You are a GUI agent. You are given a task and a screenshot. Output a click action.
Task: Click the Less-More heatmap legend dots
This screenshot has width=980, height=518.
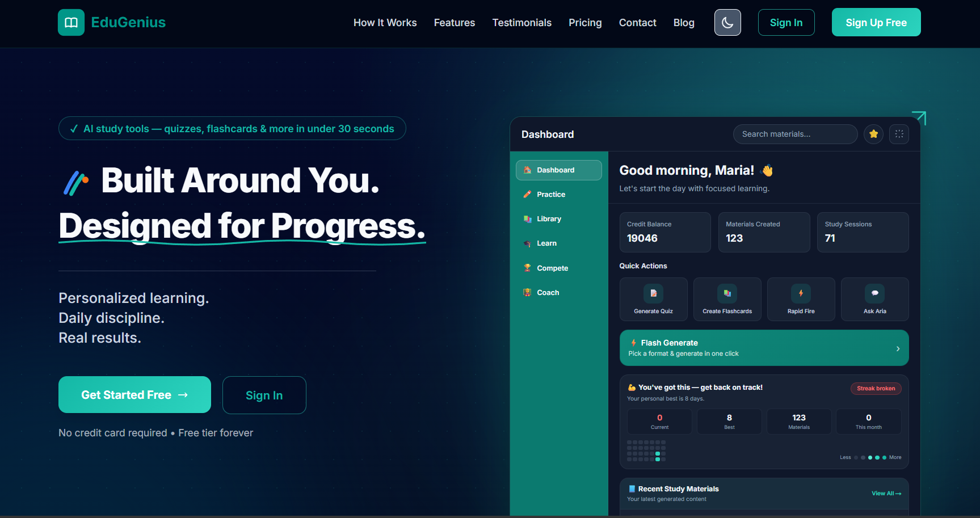pyautogui.click(x=870, y=457)
